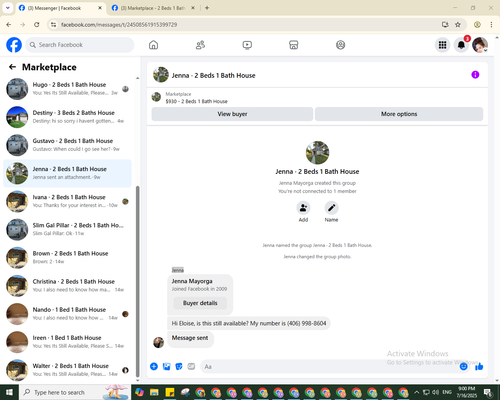Click the message 'Hi Eloise, is this still available?'
The image size is (500, 400).
(x=249, y=323)
